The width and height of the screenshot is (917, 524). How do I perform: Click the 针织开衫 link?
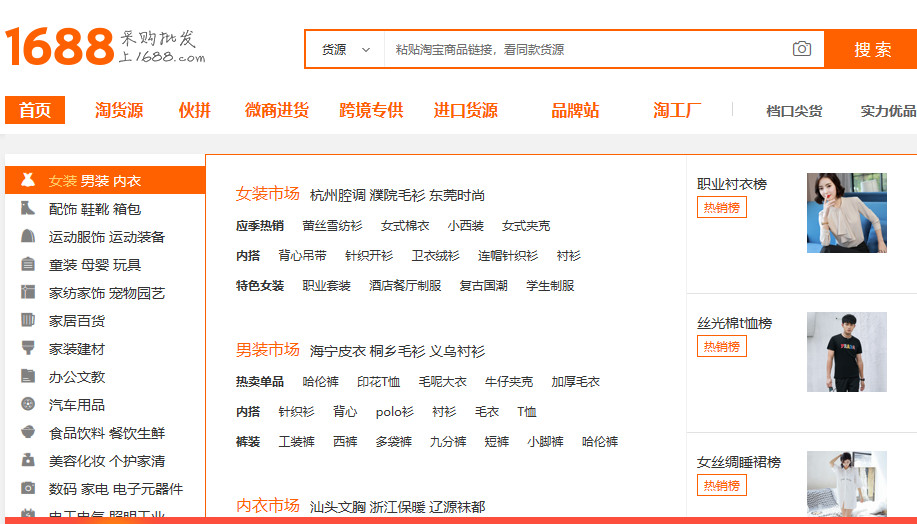[369, 256]
